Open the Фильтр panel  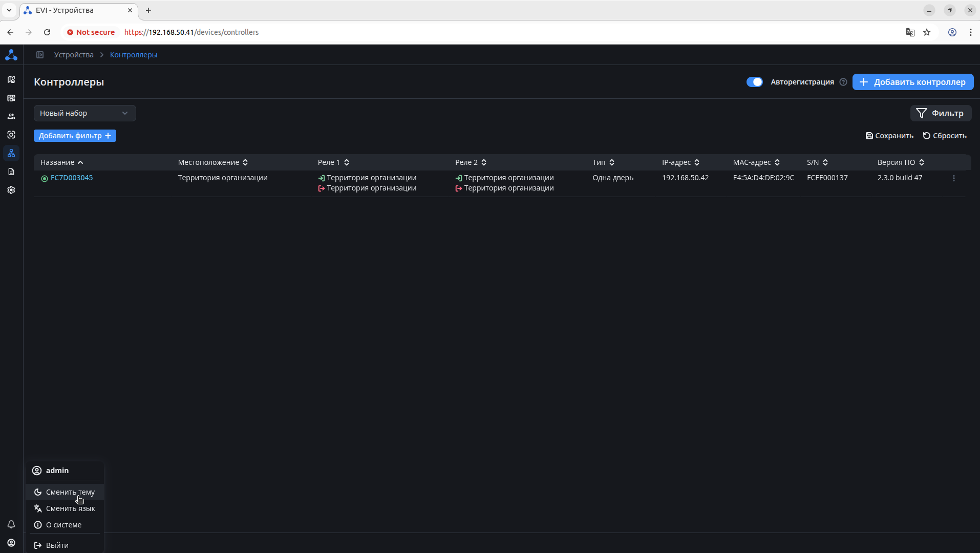coord(941,113)
